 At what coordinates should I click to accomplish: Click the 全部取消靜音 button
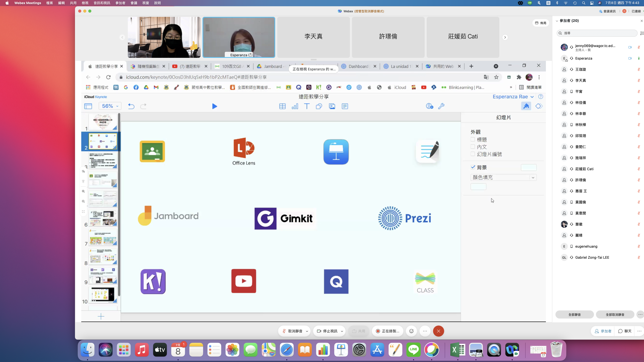coord(615,314)
